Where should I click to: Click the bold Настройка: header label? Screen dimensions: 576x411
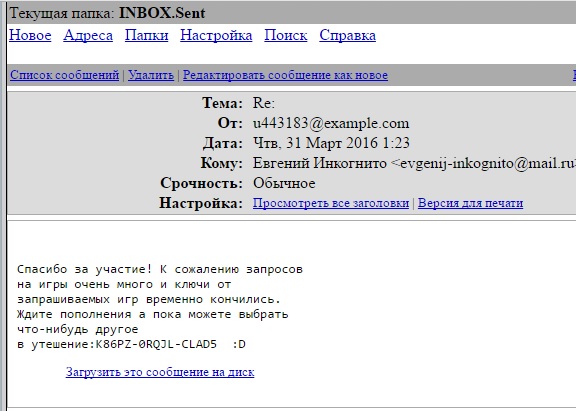pos(201,203)
